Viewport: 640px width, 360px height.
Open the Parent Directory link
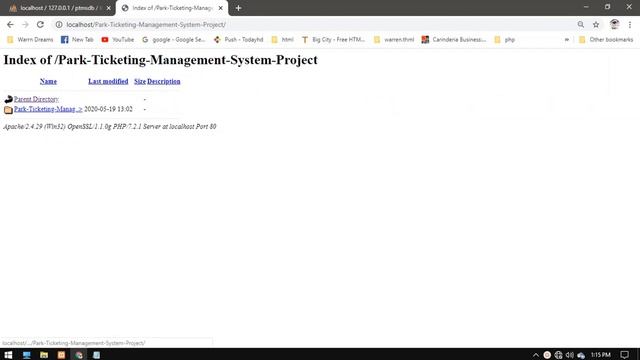(x=36, y=99)
